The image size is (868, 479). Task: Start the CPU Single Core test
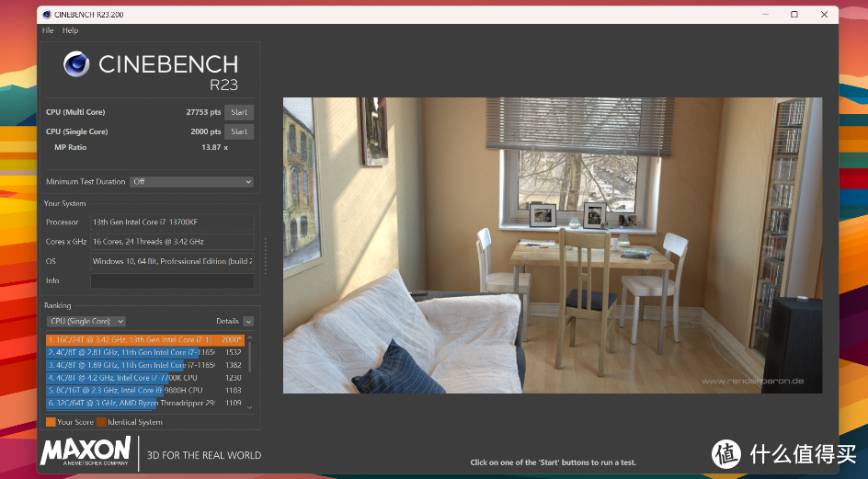(x=239, y=131)
